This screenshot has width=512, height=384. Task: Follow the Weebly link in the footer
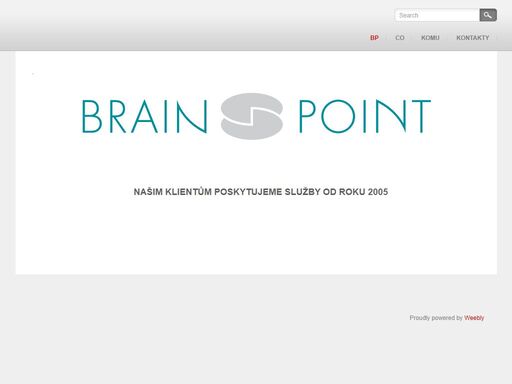474,318
